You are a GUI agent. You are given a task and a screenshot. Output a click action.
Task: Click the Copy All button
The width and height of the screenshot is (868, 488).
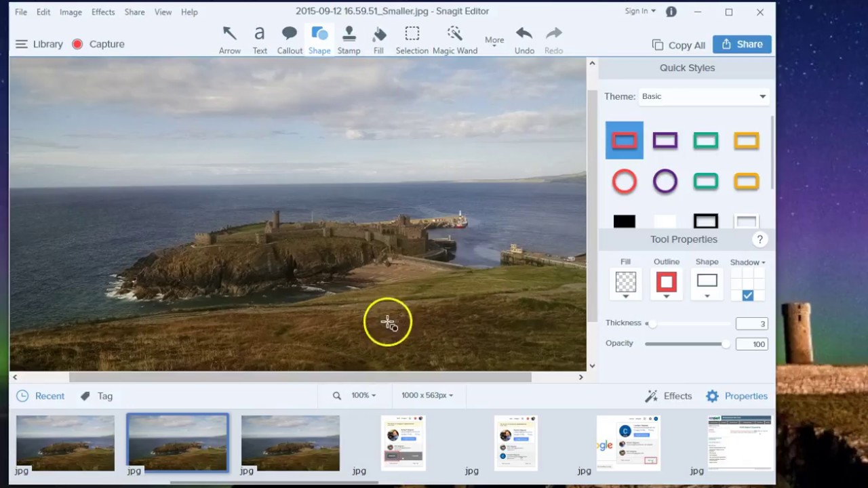point(679,45)
